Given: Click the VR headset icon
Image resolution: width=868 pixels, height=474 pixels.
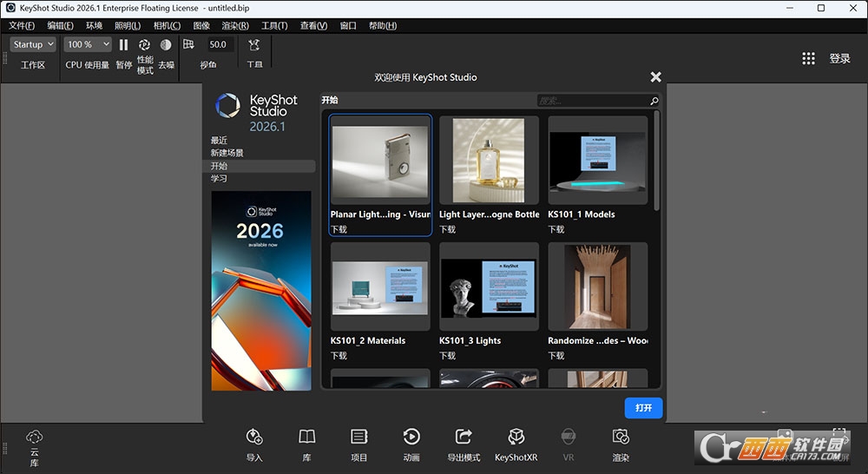Looking at the screenshot, I should [569, 437].
